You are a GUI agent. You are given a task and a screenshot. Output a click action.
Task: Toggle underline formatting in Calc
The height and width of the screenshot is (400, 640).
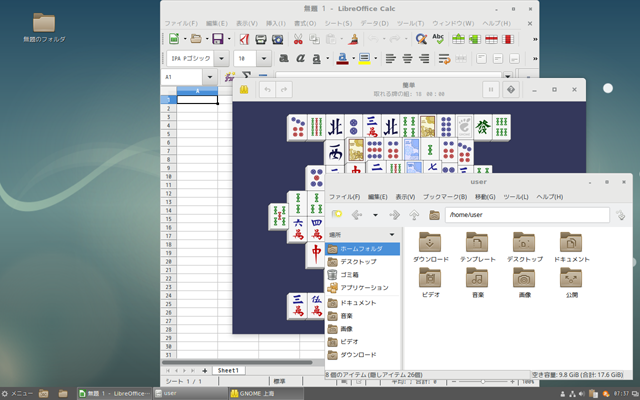tap(316, 58)
